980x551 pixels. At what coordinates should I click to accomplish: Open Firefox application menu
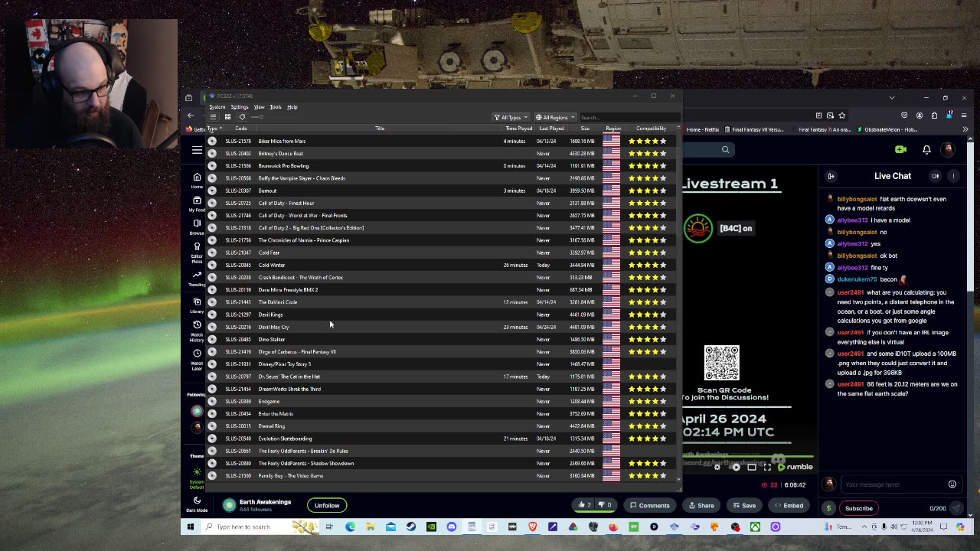(x=963, y=116)
